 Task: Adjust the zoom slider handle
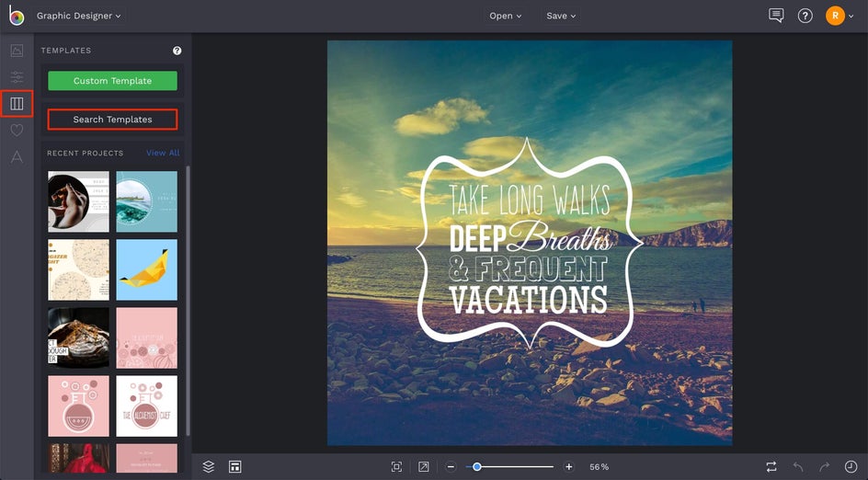click(476, 467)
